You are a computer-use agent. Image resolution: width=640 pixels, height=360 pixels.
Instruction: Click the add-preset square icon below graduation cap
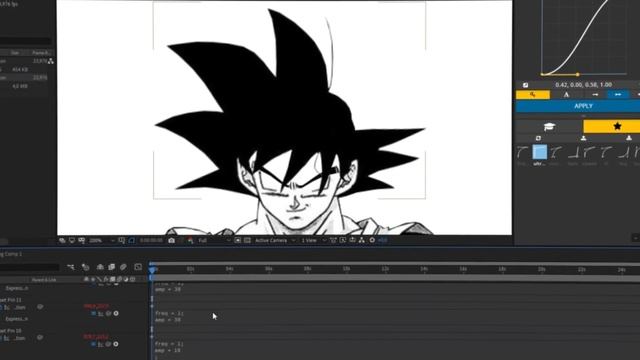coord(538,138)
